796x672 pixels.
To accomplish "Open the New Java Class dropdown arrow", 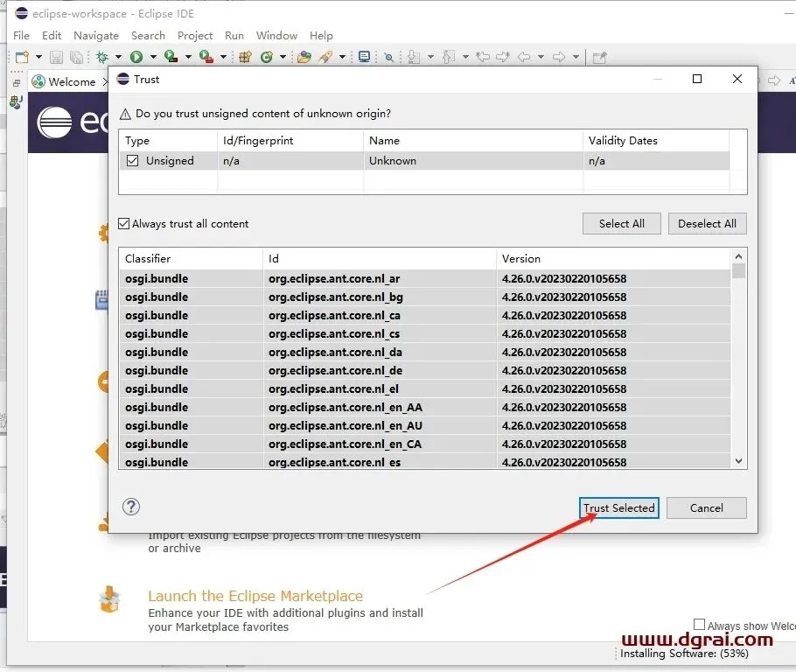I will (x=283, y=57).
